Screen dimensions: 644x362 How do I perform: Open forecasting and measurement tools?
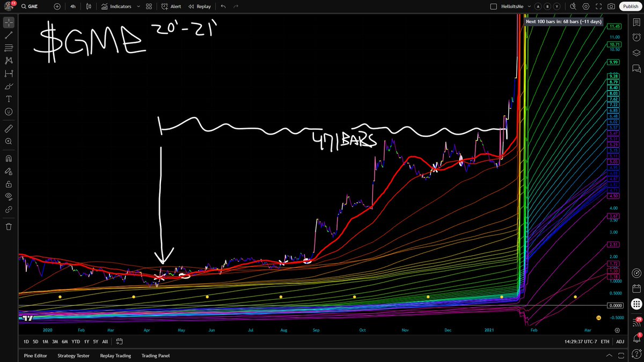point(9,73)
